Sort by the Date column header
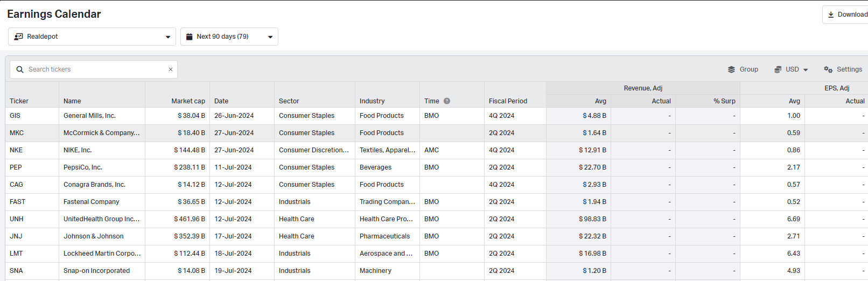Screen dimensions: 868x281 pos(221,101)
